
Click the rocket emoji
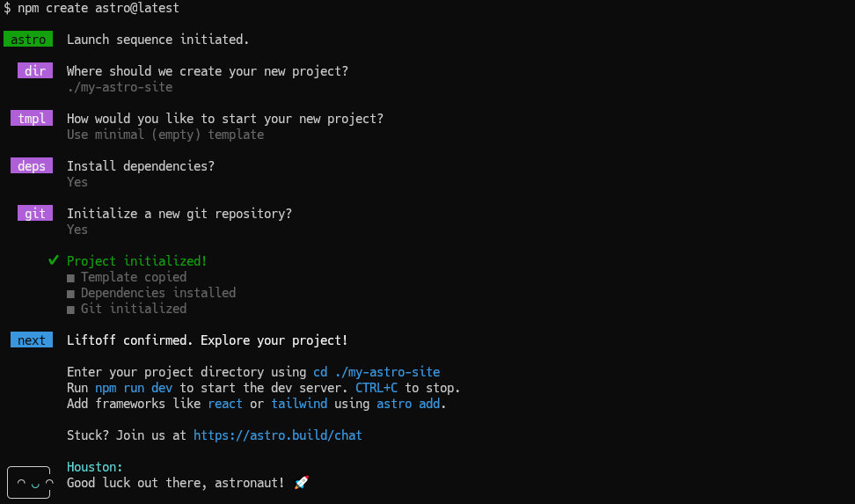click(301, 483)
